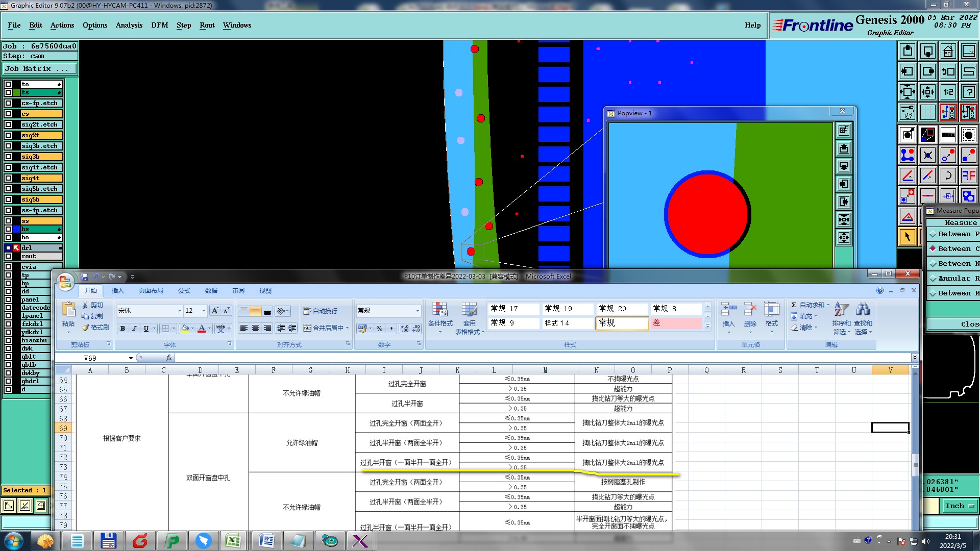Click the Excel percent style button
The width and height of the screenshot is (980, 551).
click(x=379, y=329)
